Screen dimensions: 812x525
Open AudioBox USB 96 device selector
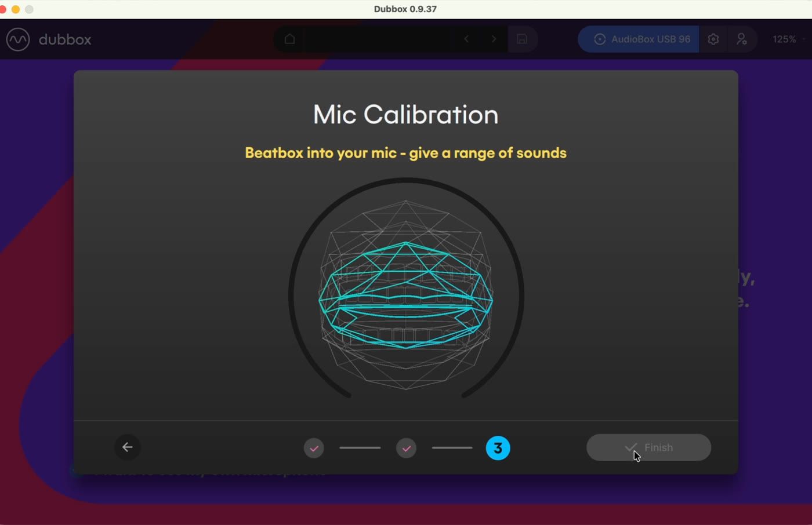click(x=639, y=39)
